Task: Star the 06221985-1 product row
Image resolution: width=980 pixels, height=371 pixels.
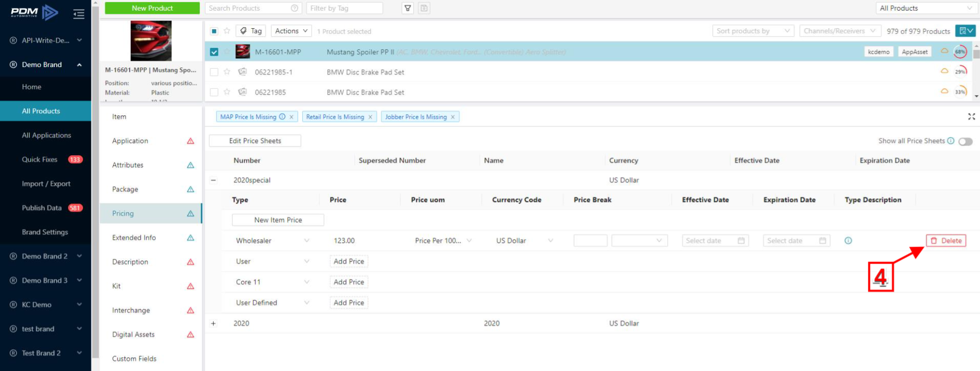Action: [227, 72]
